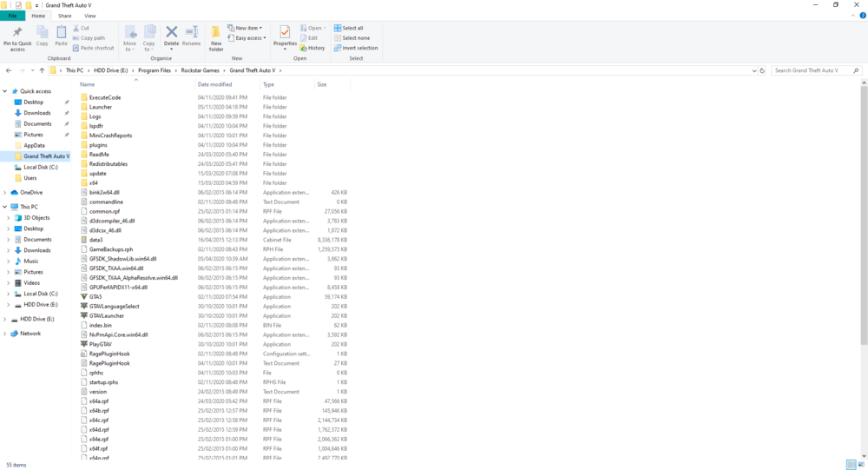Collapse the ribbon with the chevron
The width and height of the screenshot is (868, 470).
853,16
